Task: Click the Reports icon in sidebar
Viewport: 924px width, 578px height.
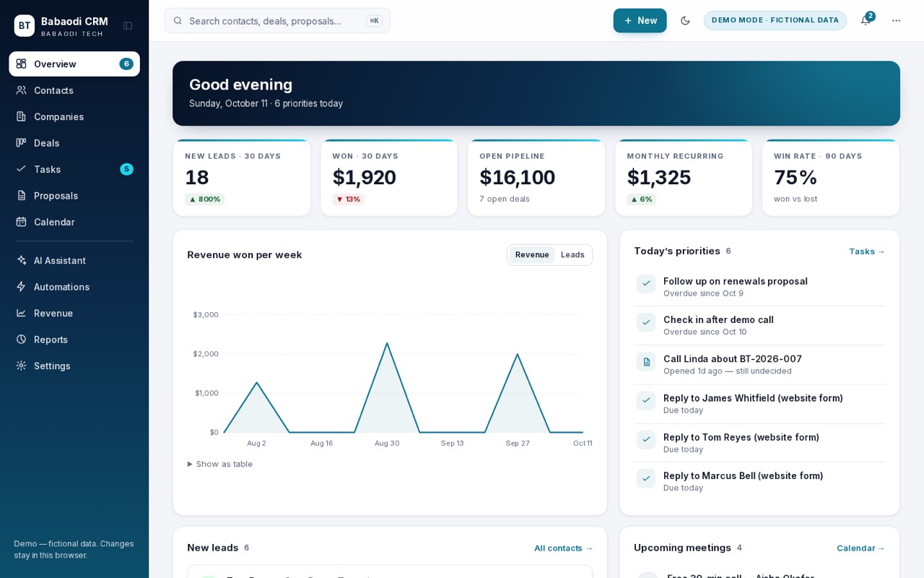Action: tap(21, 340)
